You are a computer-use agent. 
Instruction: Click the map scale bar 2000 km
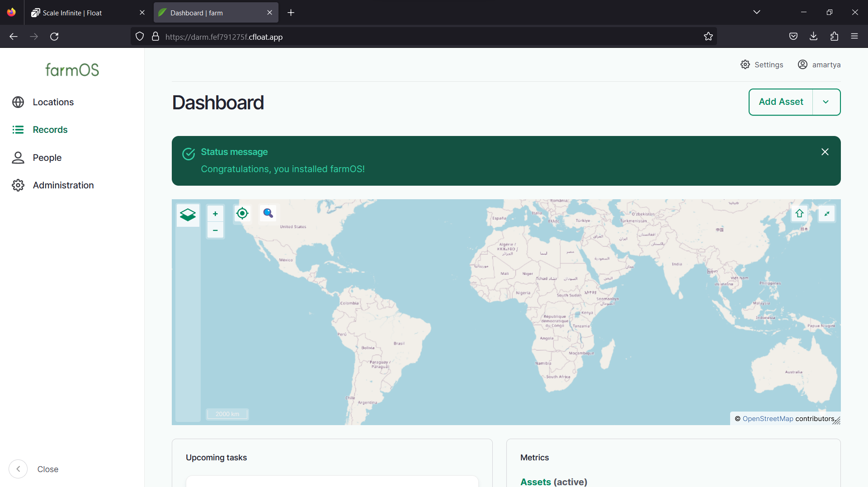click(227, 414)
